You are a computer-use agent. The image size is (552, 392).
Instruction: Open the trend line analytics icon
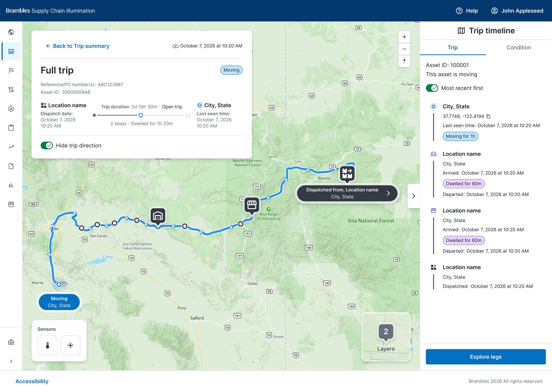point(11,147)
